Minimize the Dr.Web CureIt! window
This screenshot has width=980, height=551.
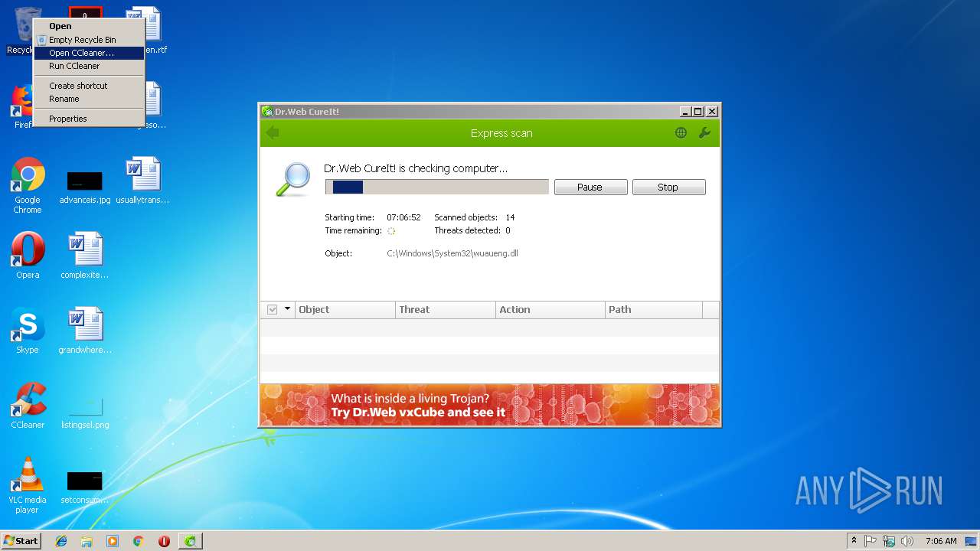click(x=684, y=112)
